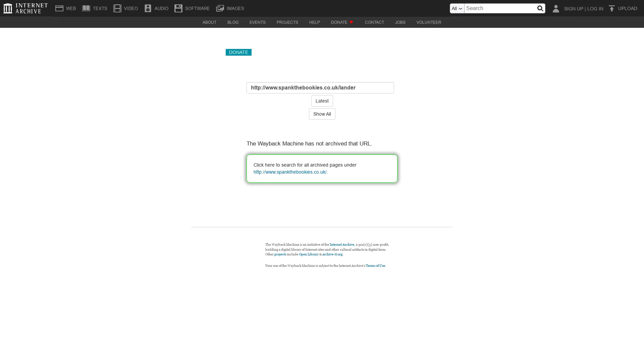This screenshot has width=644, height=362.
Task: Click the Software floppy disk icon
Action: click(178, 8)
